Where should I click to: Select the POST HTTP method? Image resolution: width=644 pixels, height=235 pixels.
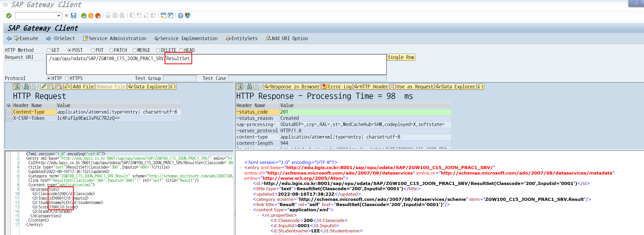[69, 50]
